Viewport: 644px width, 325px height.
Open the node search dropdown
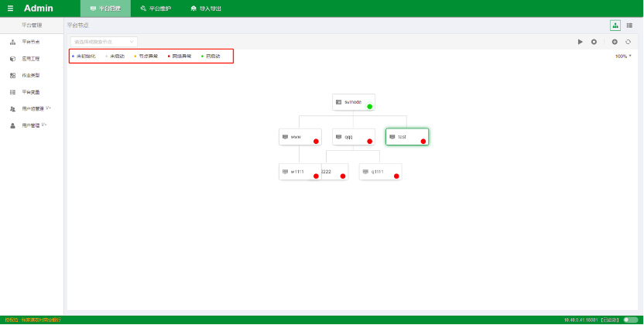104,42
